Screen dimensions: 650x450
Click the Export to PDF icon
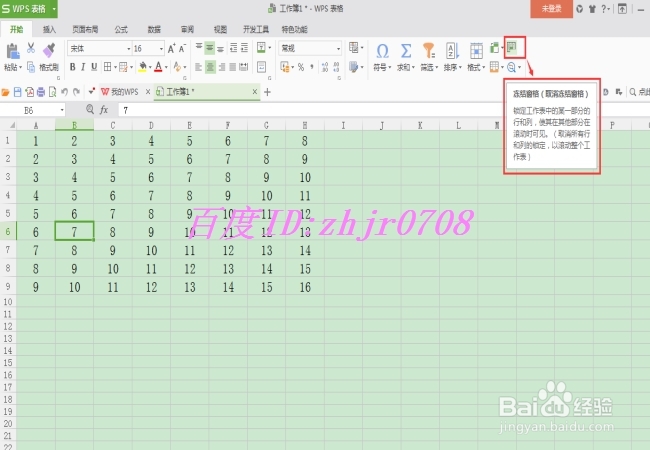tap(29, 92)
